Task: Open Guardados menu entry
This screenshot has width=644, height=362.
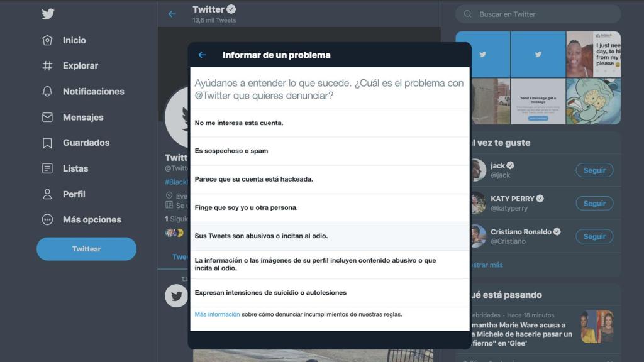Action: 86,143
